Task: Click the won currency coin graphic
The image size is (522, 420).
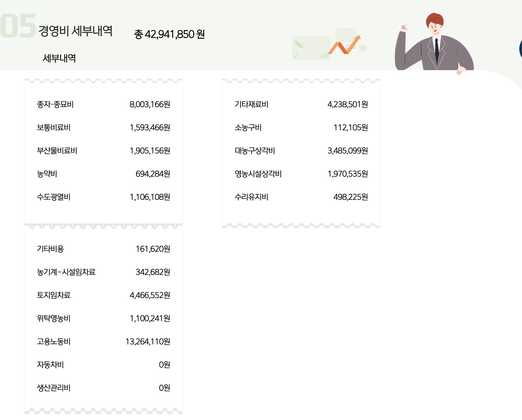Action: [363, 48]
